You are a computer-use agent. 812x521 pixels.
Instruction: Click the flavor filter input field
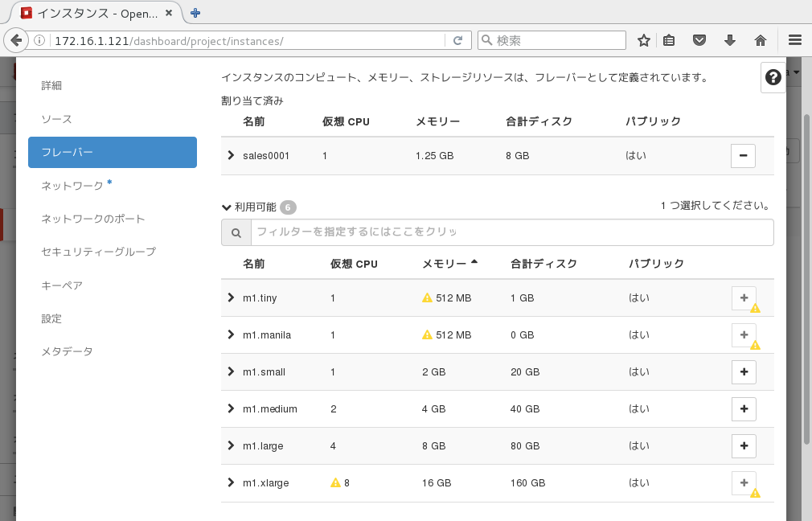coord(511,232)
